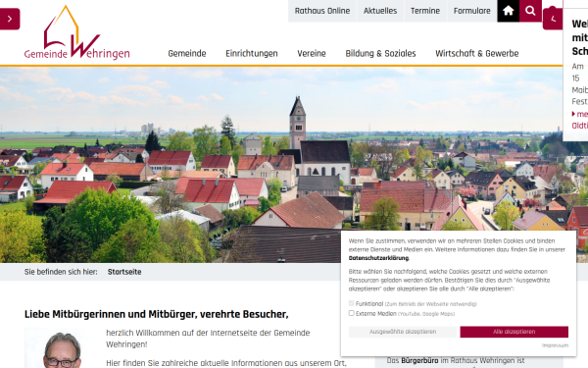Open the Einrichtungen navigation item
Viewport: 588px width, 368px height.
252,54
